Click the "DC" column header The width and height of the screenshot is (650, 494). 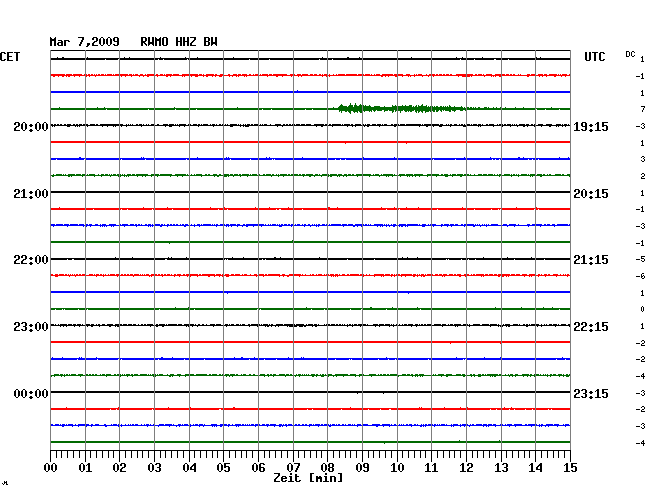630,54
